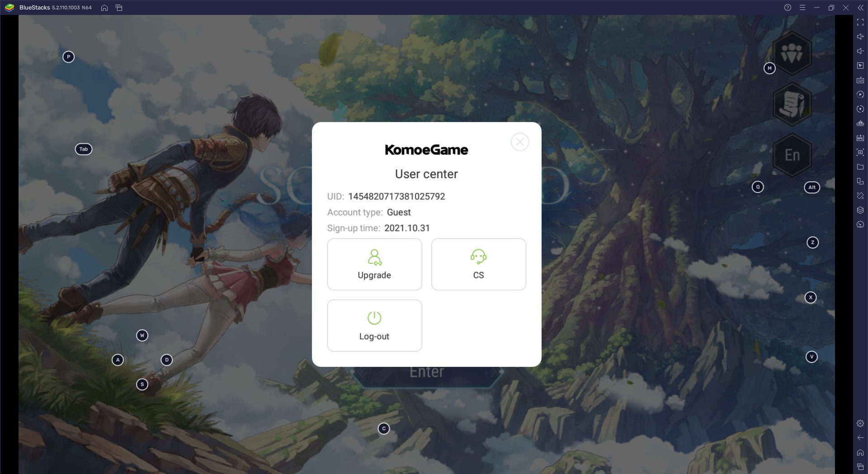The height and width of the screenshot is (474, 868).
Task: Click the M key overlay control
Action: (769, 68)
